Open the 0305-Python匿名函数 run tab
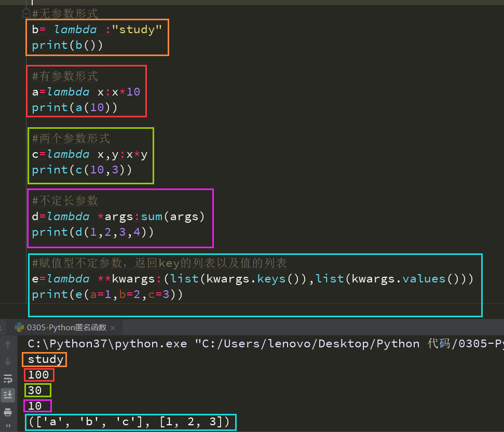The image size is (504, 432). point(64,328)
